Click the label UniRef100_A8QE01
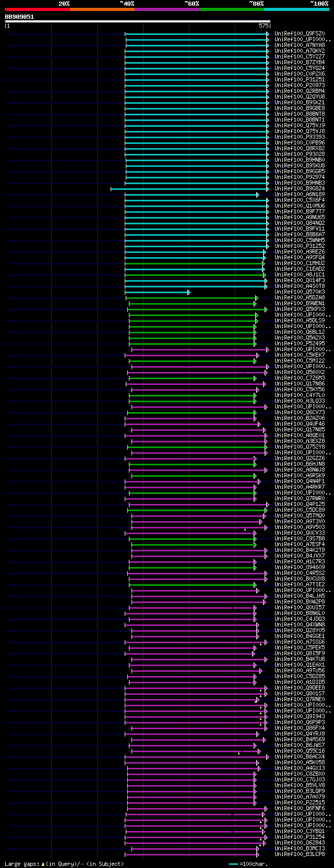334x868 pixels. click(x=300, y=435)
